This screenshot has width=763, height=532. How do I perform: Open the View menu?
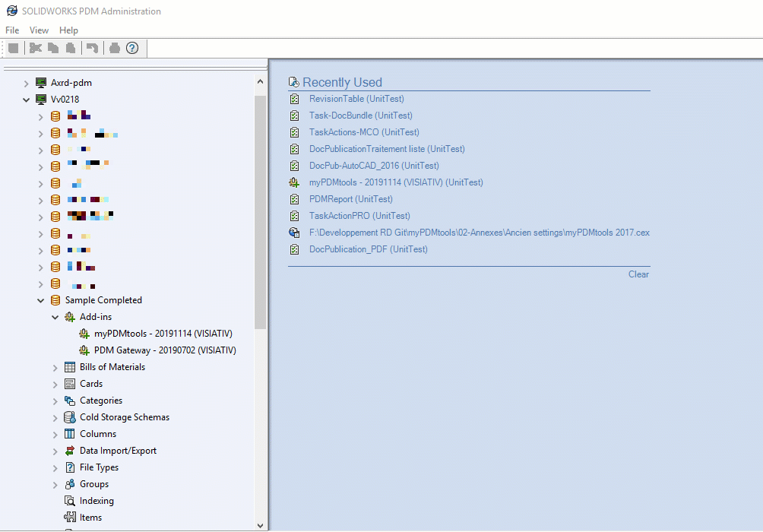tap(39, 30)
